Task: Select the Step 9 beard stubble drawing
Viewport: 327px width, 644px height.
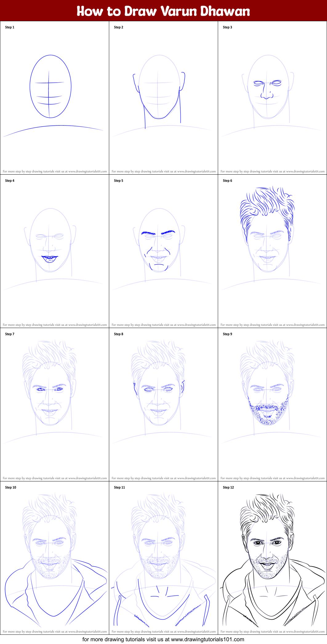Action: pos(268,410)
